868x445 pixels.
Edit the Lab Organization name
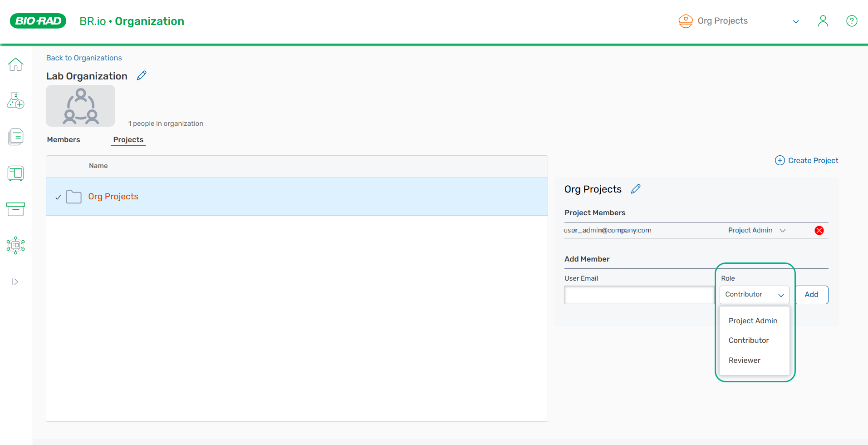142,75
